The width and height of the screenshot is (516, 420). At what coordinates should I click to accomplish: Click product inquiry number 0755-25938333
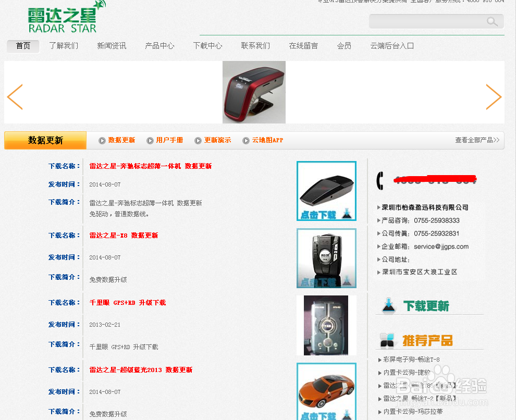(x=437, y=220)
